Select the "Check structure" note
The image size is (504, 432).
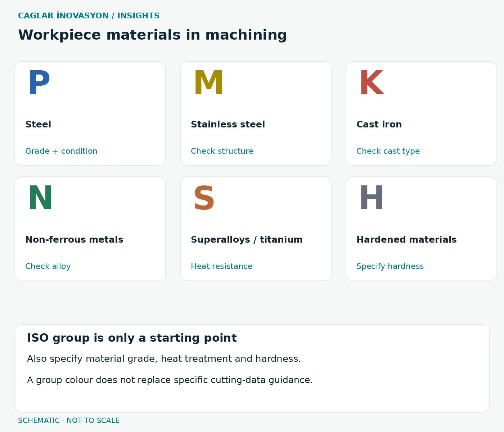(x=222, y=151)
